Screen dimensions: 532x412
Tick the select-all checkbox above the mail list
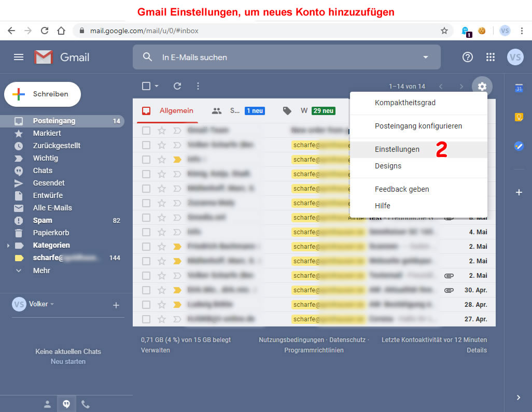click(146, 86)
